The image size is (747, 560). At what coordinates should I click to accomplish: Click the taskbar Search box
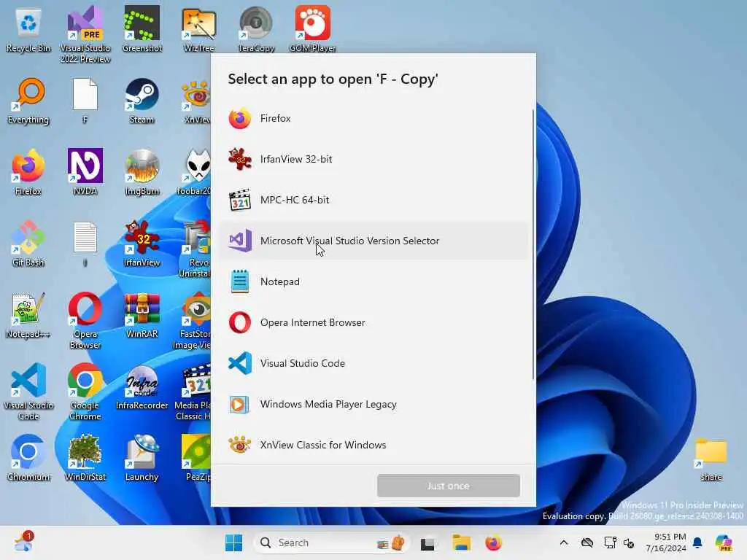[331, 542]
